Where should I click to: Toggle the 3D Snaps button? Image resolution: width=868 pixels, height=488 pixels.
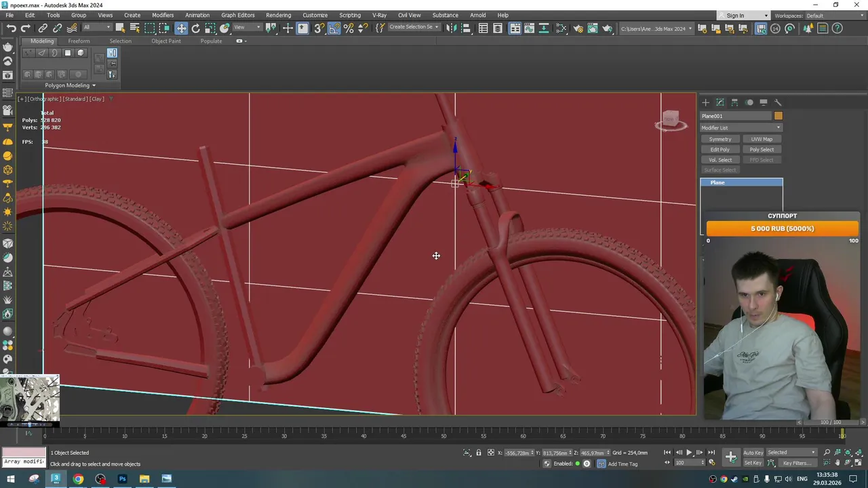(x=319, y=28)
